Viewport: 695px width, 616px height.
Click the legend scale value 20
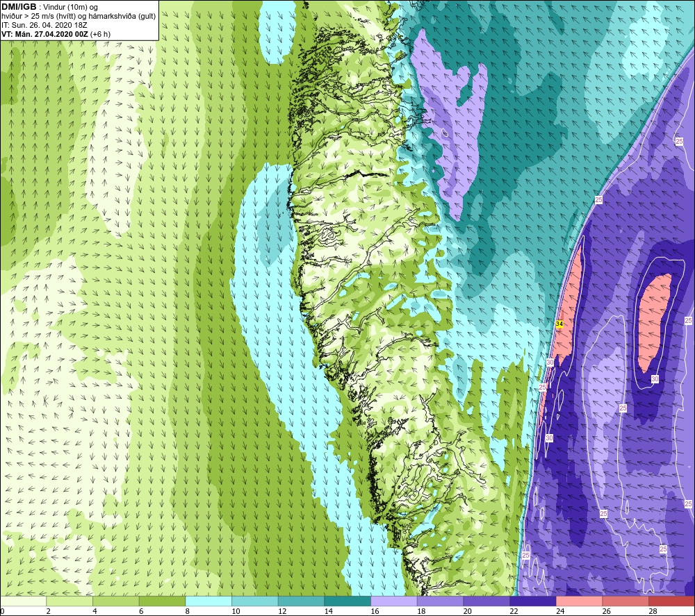click(468, 611)
